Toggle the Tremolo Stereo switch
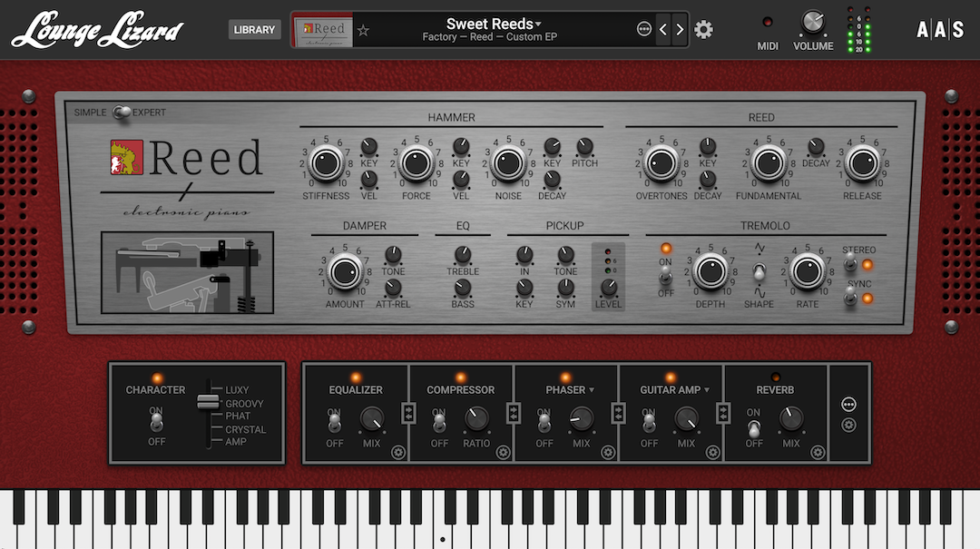Screen dimensions: 980x549 tap(850, 263)
